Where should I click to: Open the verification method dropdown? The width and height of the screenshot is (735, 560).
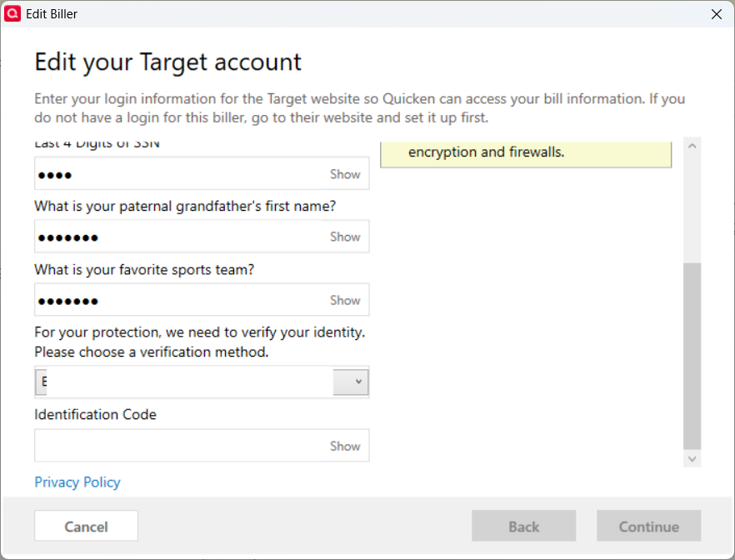pos(202,382)
